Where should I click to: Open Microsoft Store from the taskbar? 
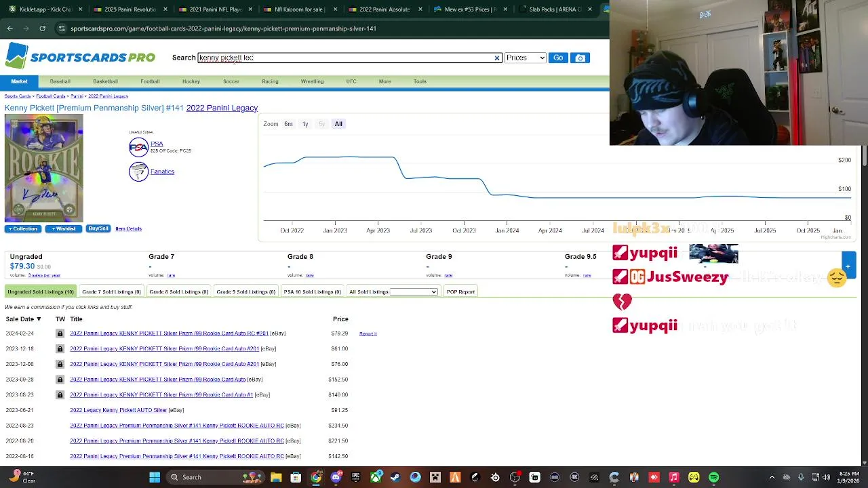click(x=296, y=477)
